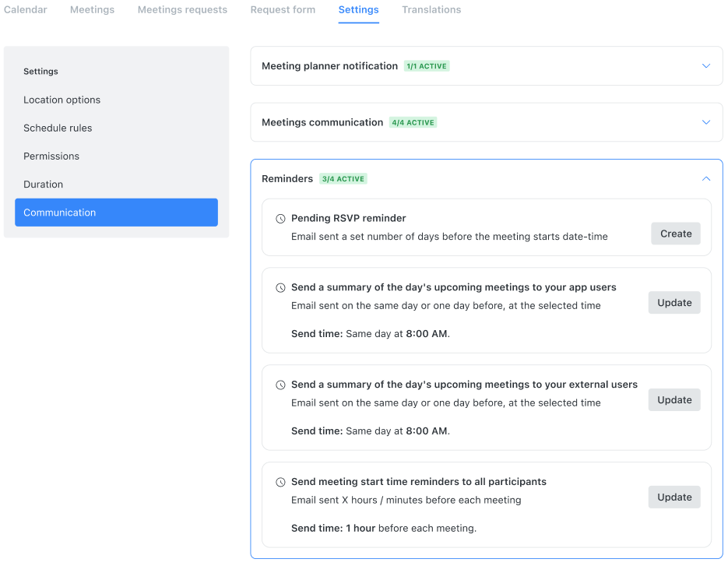Select the Settings tab
This screenshot has height=566, width=728.
click(358, 10)
